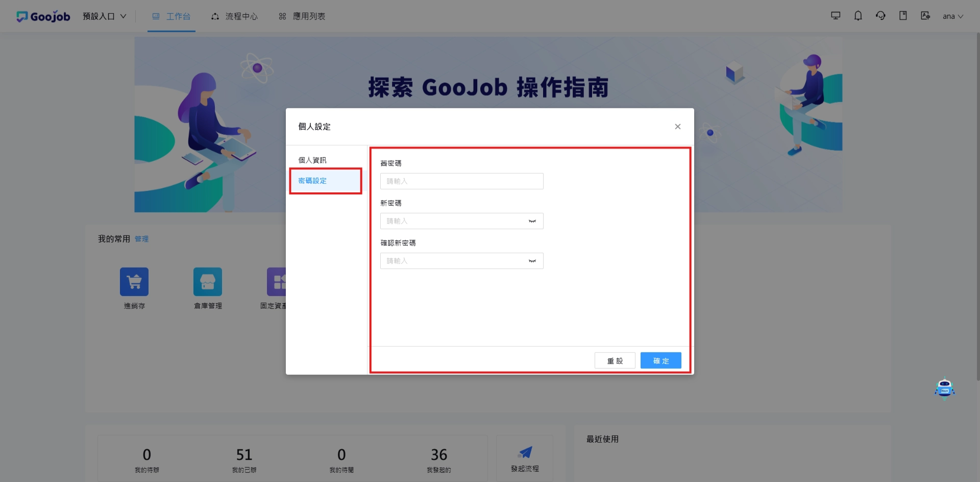The width and height of the screenshot is (980, 482).
Task: Open the 進銷存 app icon
Action: point(134,282)
